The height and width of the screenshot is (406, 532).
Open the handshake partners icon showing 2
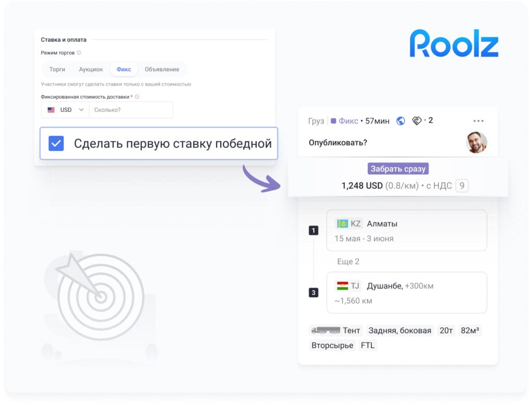tap(417, 120)
